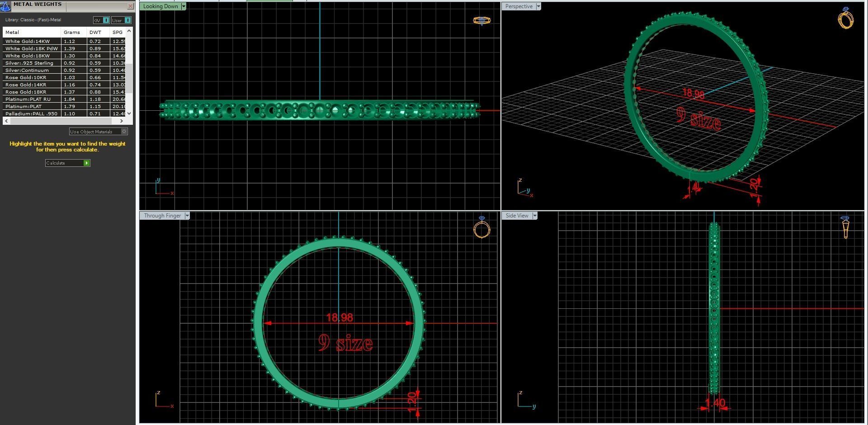Click the Calculate button
Image resolution: width=868 pixels, height=425 pixels.
pyautogui.click(x=68, y=163)
